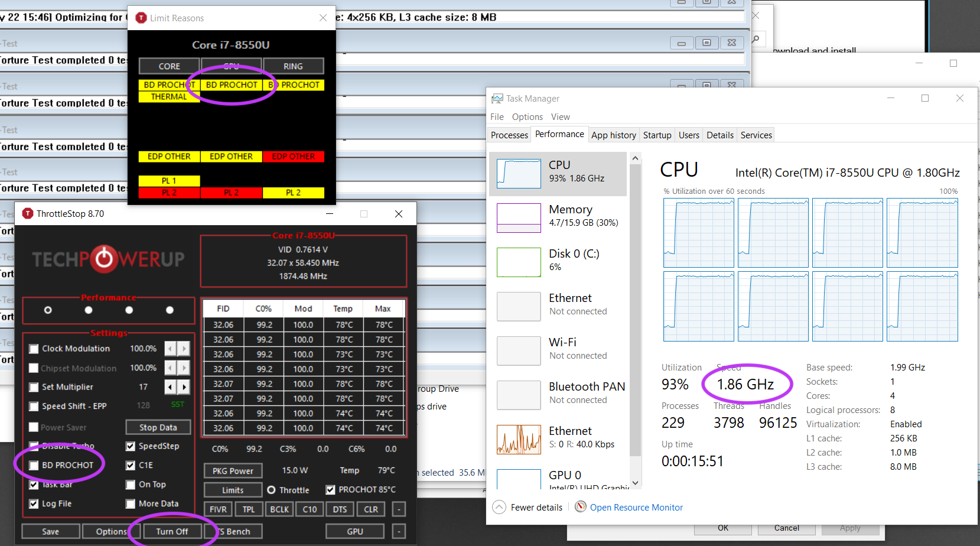Check the Set Multiplier option
Viewport: 980px width, 546px height.
pyautogui.click(x=34, y=388)
